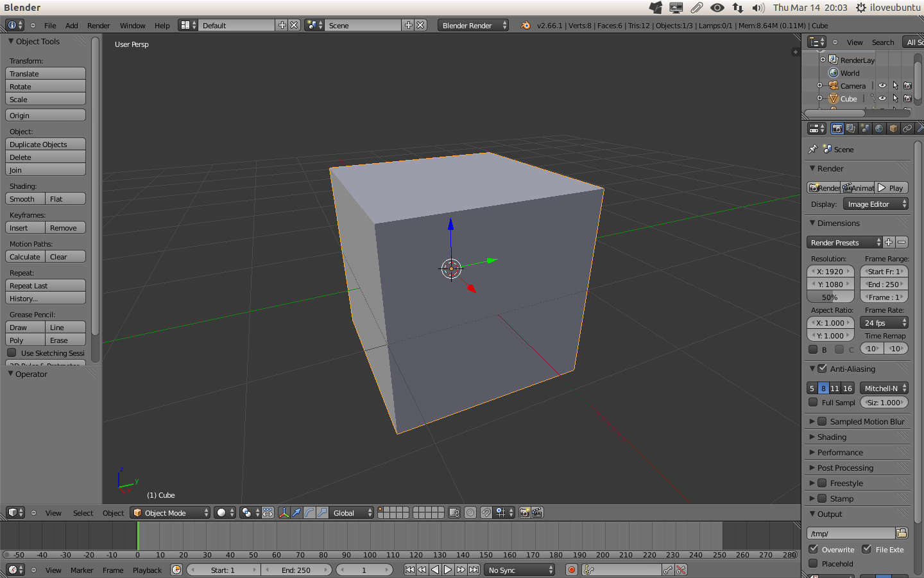Select the scale manipulator icon
Image resolution: width=924 pixels, height=578 pixels.
pos(322,512)
